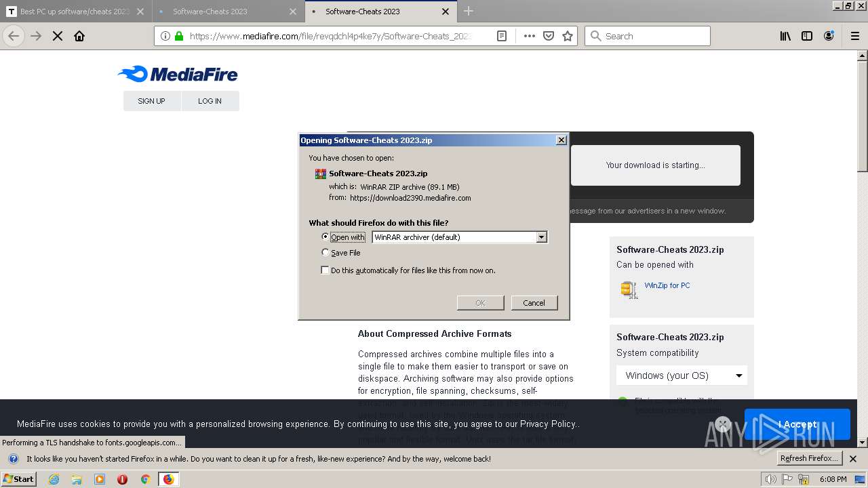Select the active Software-Cheats 2023 tab
868x488 pixels.
tap(380, 12)
